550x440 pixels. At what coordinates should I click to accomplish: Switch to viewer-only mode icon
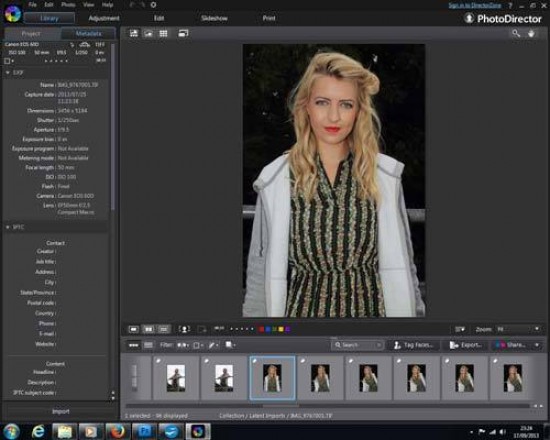click(x=149, y=33)
